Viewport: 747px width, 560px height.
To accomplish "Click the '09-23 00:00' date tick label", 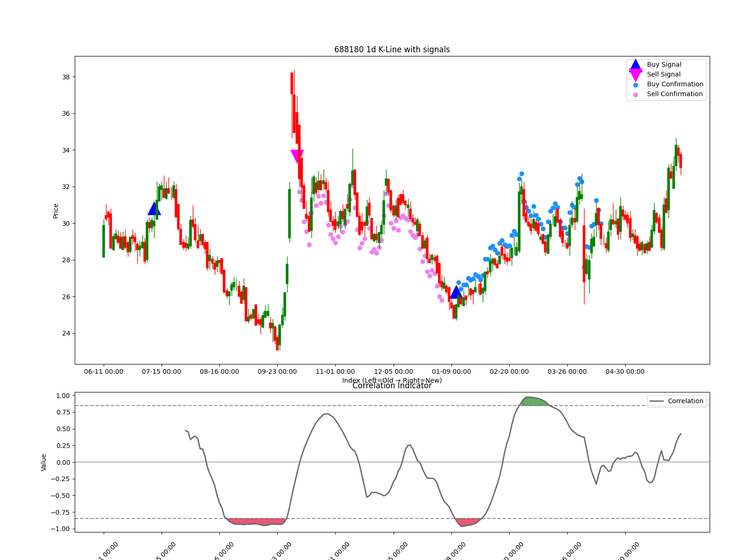I will tap(277, 371).
